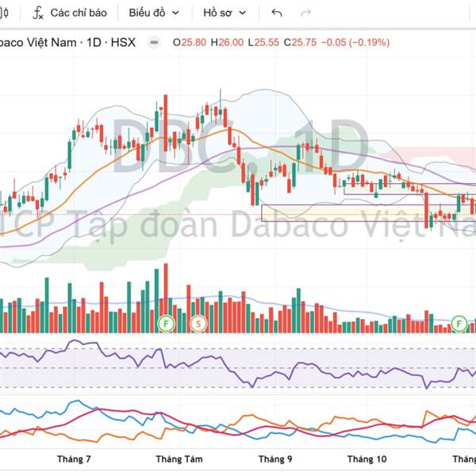Viewport: 476px width, 476px height.
Task: Click the green F marker near Tháng Tám
Action: [x=166, y=324]
